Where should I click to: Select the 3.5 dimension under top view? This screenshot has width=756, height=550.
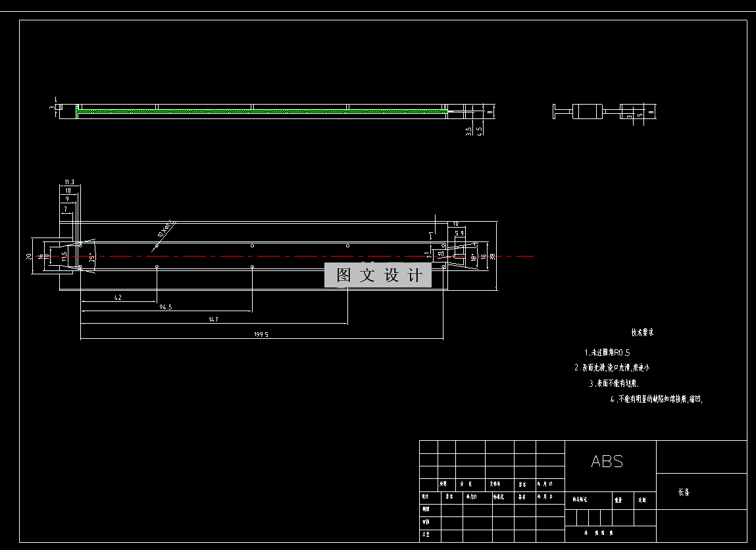[468, 131]
